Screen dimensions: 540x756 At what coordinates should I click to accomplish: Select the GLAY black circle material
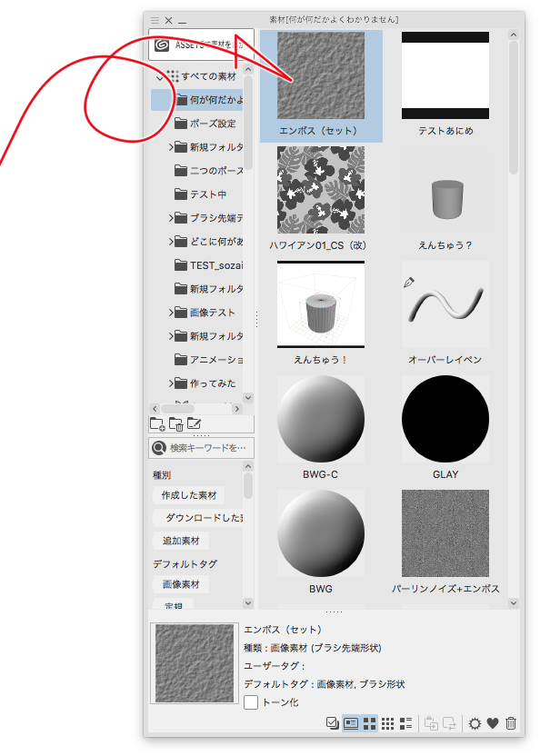445,419
